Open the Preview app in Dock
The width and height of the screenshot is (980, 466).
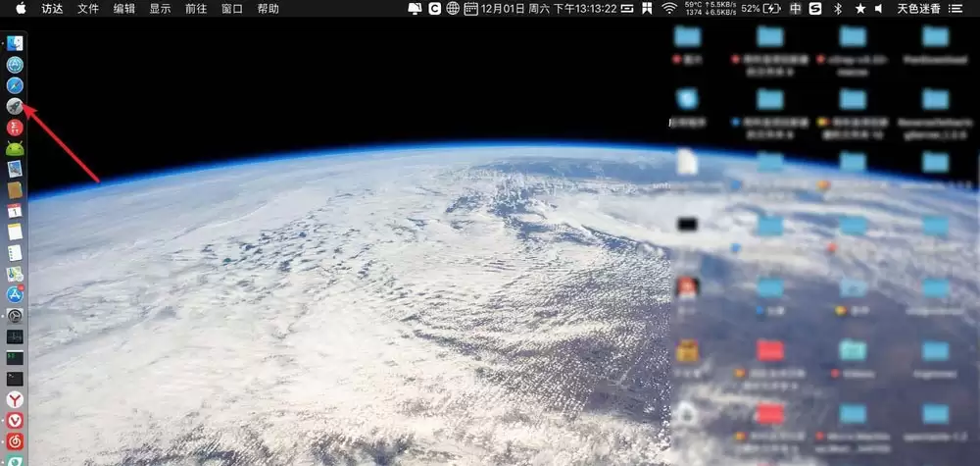pos(15,169)
